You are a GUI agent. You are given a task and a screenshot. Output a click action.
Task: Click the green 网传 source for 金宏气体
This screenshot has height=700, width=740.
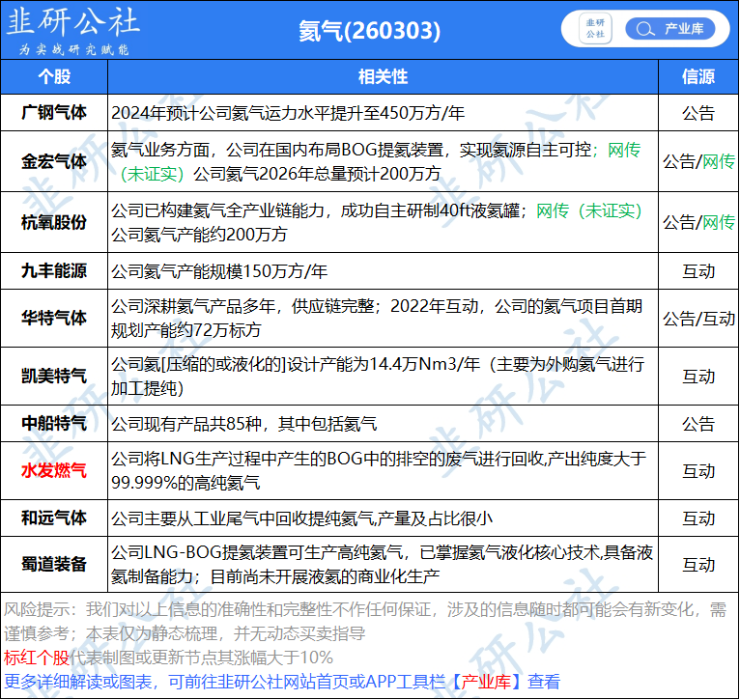(719, 162)
